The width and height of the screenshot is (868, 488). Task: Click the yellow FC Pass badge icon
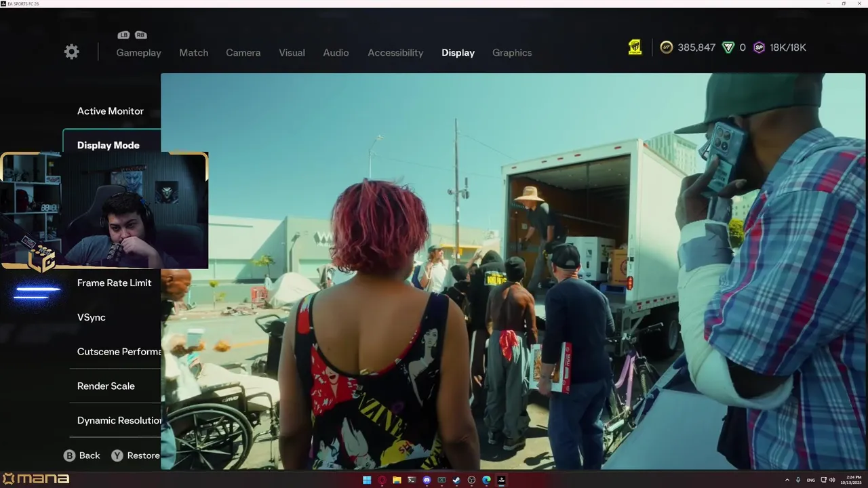[635, 47]
